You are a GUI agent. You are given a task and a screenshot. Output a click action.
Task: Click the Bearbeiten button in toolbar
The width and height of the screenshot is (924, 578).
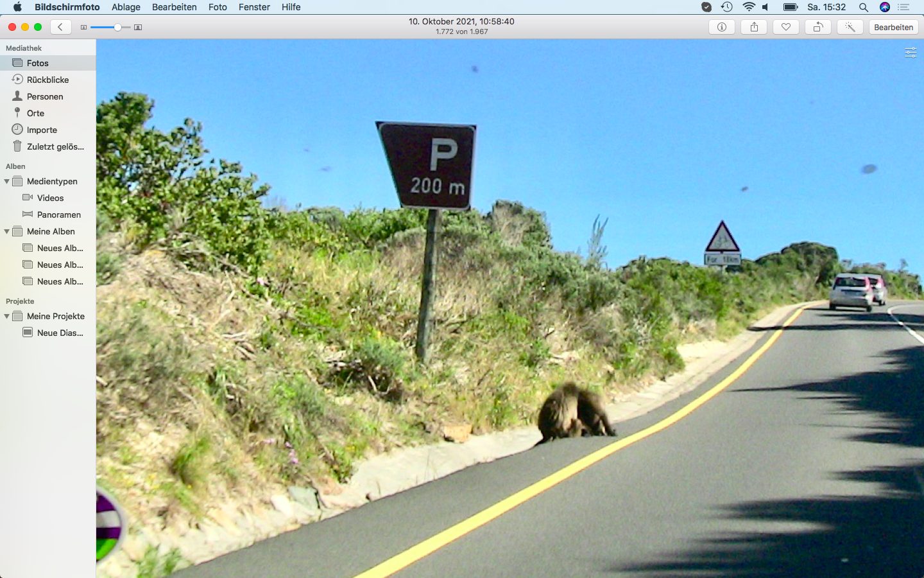pyautogui.click(x=893, y=27)
